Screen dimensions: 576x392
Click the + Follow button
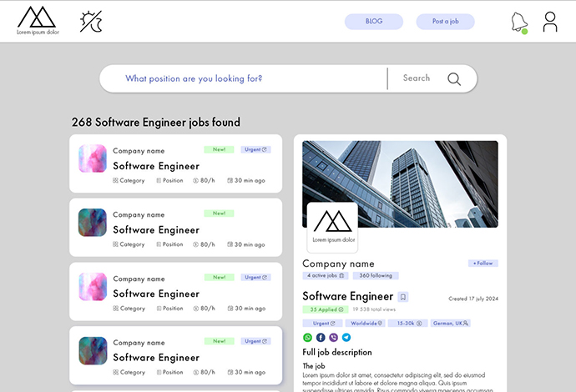483,264
